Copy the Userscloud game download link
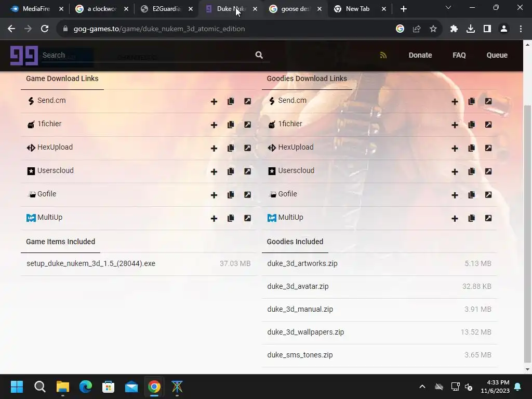The image size is (532, 399). pyautogui.click(x=231, y=171)
